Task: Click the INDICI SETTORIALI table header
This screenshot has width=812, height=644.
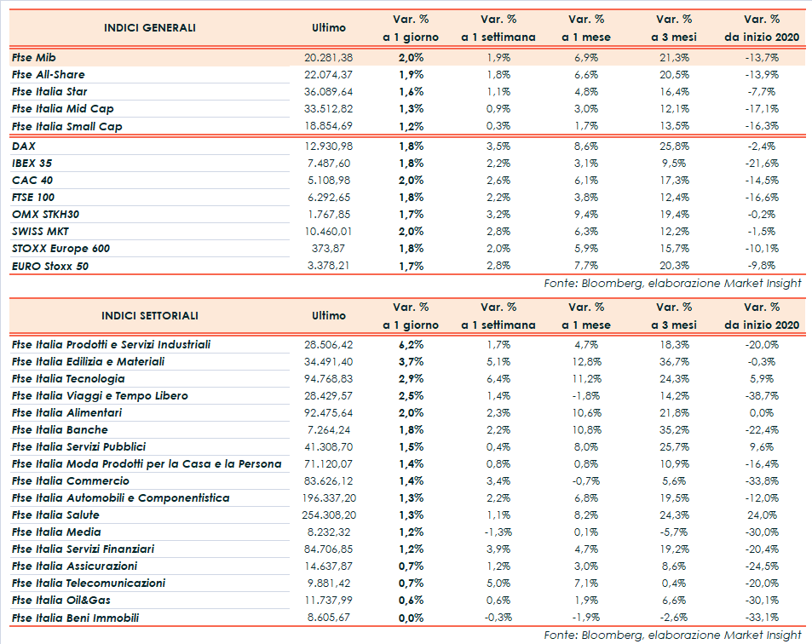Action: coord(150,315)
